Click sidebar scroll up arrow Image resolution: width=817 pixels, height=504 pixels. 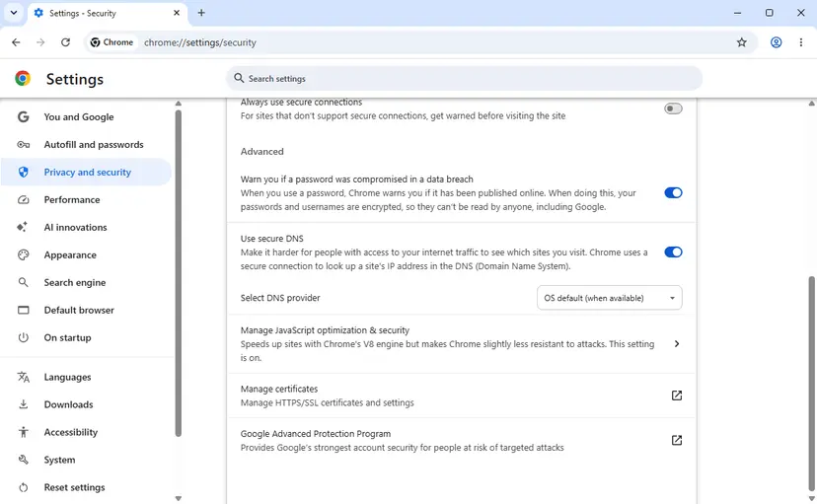pos(179,104)
